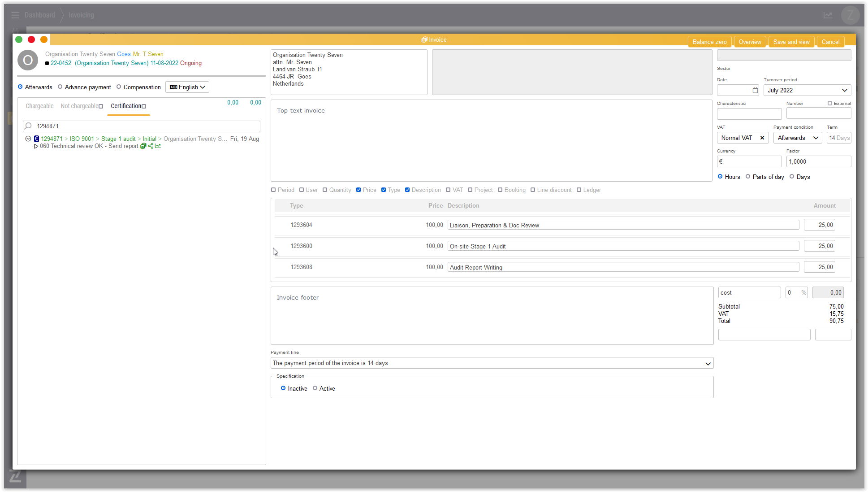This screenshot has width=868, height=492.
Task: Click the orange window control dot
Action: pyautogui.click(x=44, y=40)
